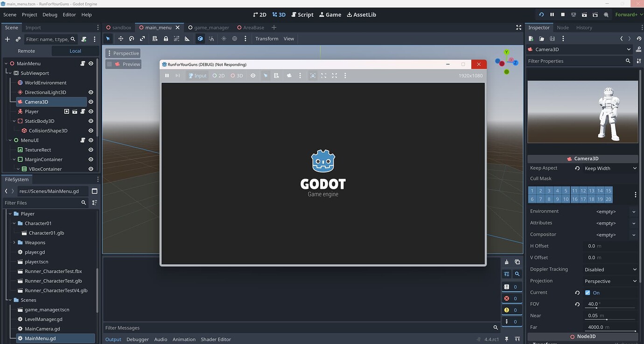
Task: Clear the Output panel log
Action: click(x=506, y=262)
